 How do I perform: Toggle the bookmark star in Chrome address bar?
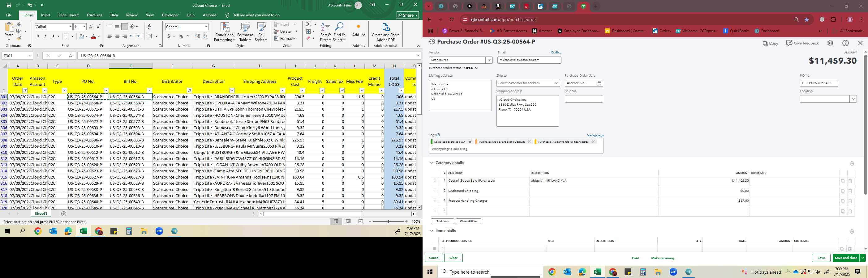807,19
